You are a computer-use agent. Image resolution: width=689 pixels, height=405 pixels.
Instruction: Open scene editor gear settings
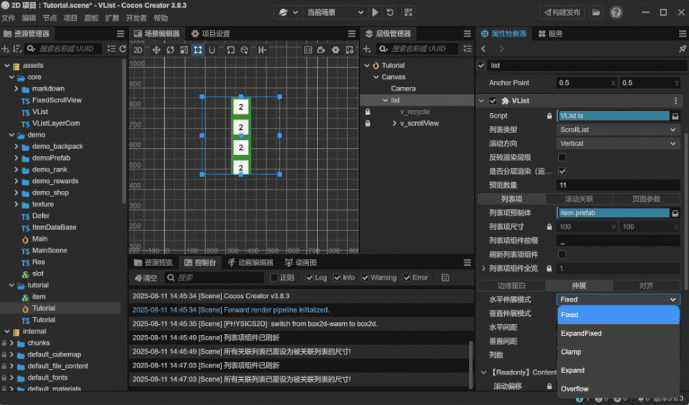tap(336, 50)
